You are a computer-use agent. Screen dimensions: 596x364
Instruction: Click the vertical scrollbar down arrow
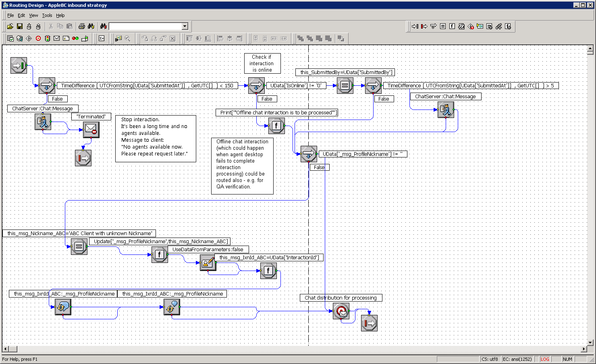(590, 343)
